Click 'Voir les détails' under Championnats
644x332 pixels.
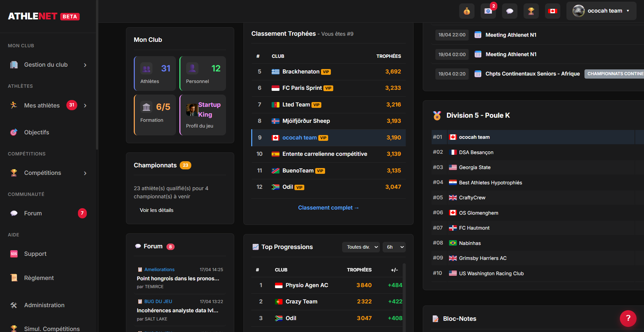[x=157, y=210]
